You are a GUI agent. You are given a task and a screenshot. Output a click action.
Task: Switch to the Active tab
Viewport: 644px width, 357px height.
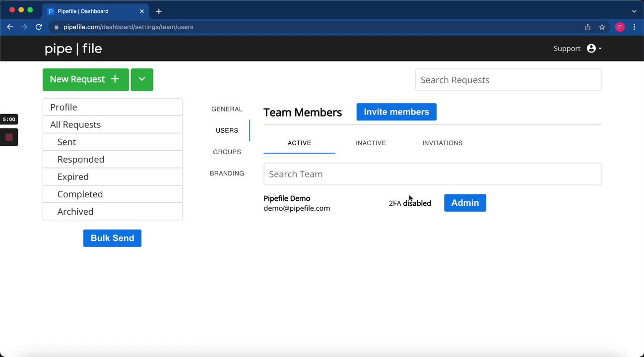click(299, 143)
